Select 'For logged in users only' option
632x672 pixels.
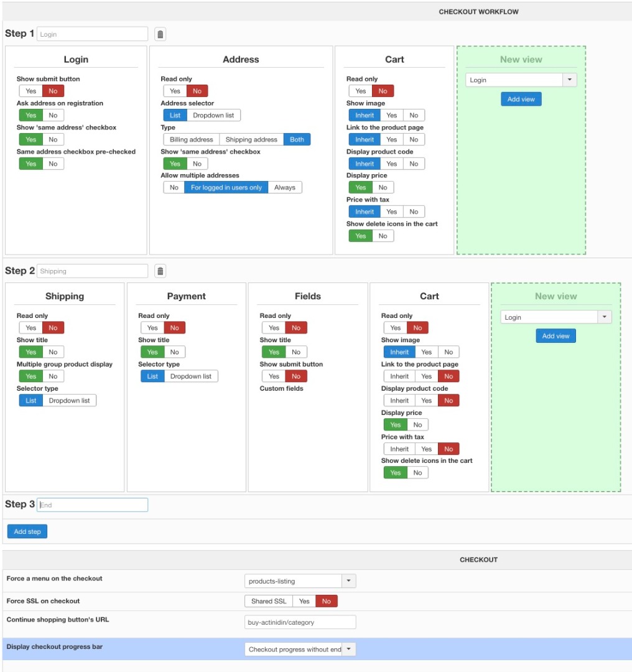coord(226,187)
